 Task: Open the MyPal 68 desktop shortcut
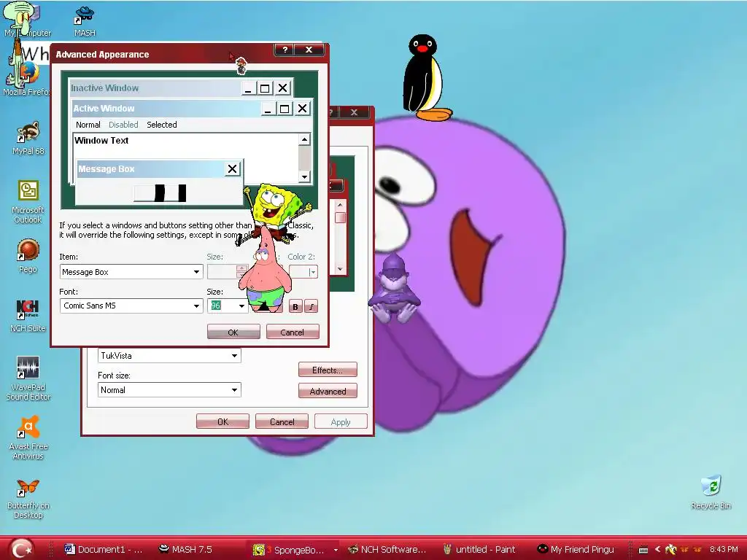coord(28,138)
